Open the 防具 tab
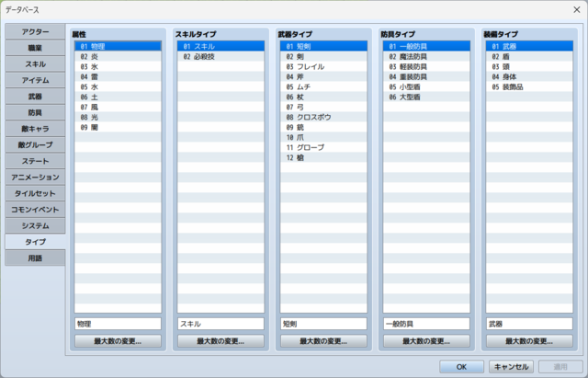Screen dimensions: 588x378 coord(35,112)
